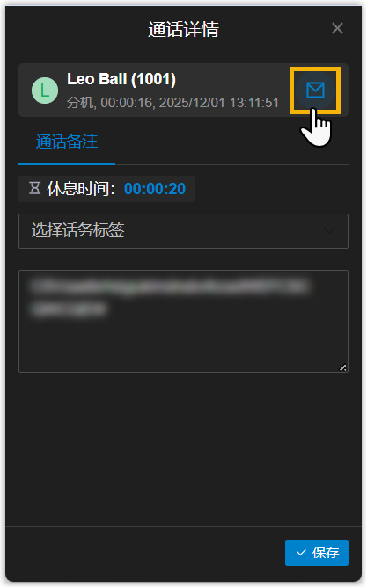Screen dimensions: 367x588
Task: Click the email envelope icon for Leo Ball
Action: [315, 91]
